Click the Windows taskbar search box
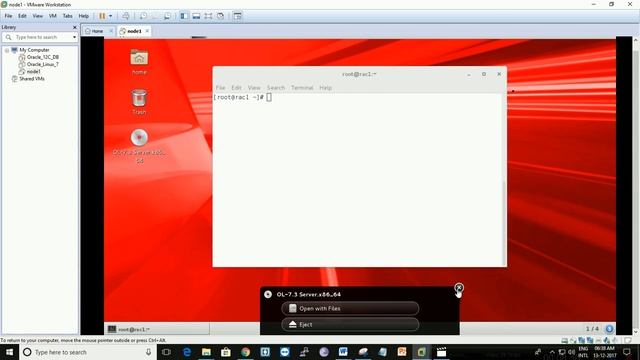This screenshot has height=360, width=640. [x=88, y=352]
